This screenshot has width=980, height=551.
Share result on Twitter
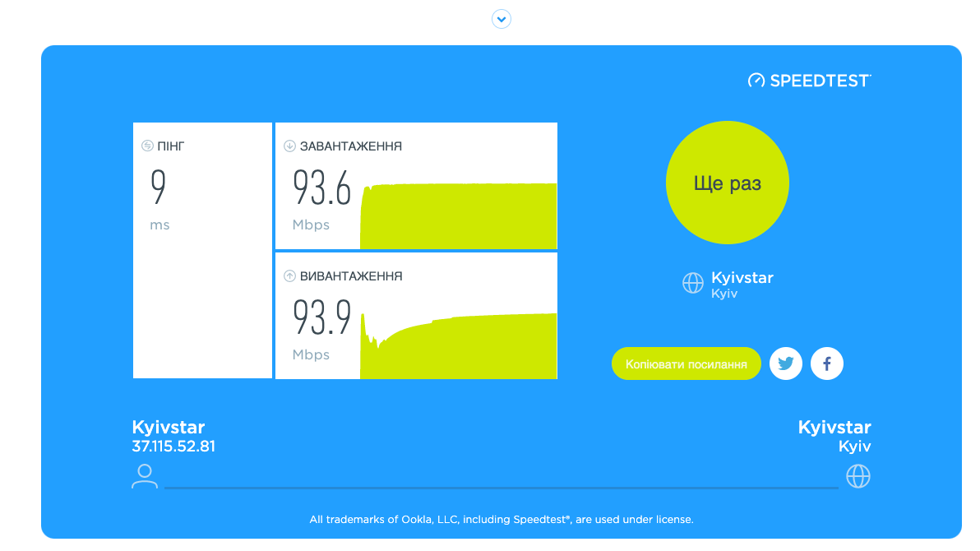[x=786, y=363]
